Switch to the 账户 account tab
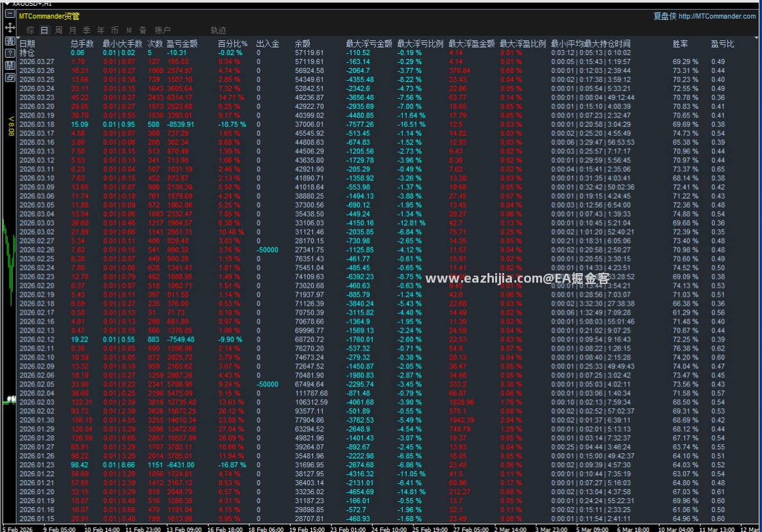Screen dimensions: 762x532 (162, 30)
